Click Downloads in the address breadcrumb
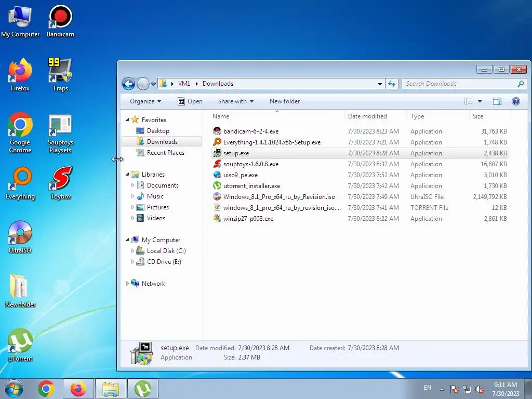The image size is (532, 399). click(x=218, y=84)
